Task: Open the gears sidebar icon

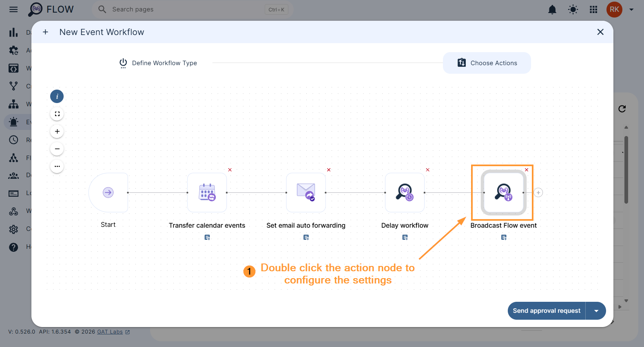Action: (x=13, y=51)
